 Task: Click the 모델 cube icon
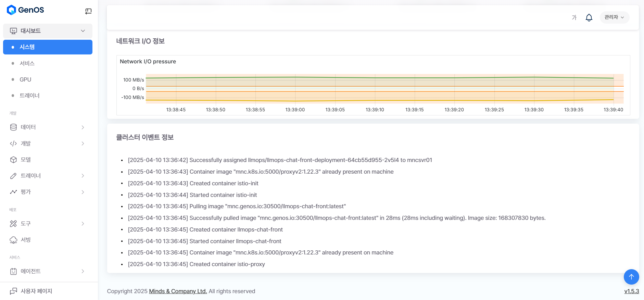(13, 160)
